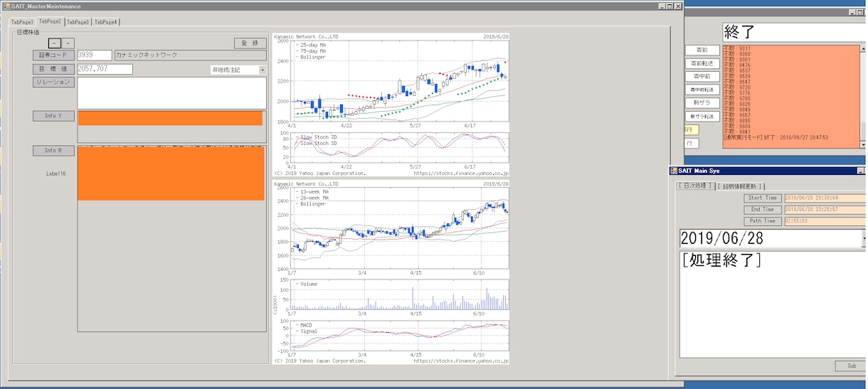Image resolution: width=868 pixels, height=389 pixels.
Task: Open the 銘柄情報更新 tab in SAIT Main Sys
Action: [740, 186]
